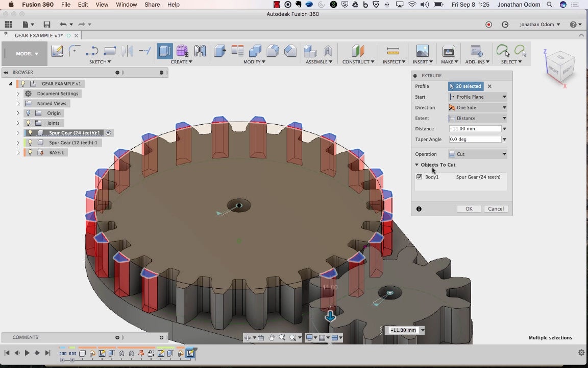Click the Save icon in top bar
The width and height of the screenshot is (588, 368).
click(x=47, y=25)
